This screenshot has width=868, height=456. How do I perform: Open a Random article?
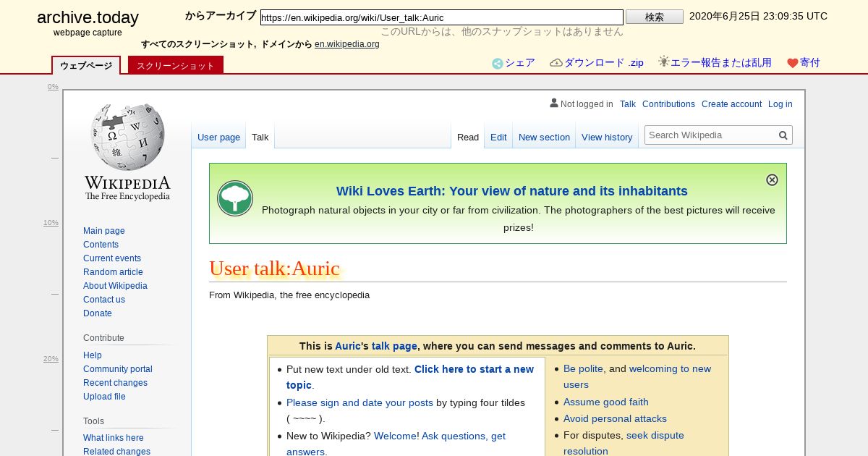(x=113, y=272)
